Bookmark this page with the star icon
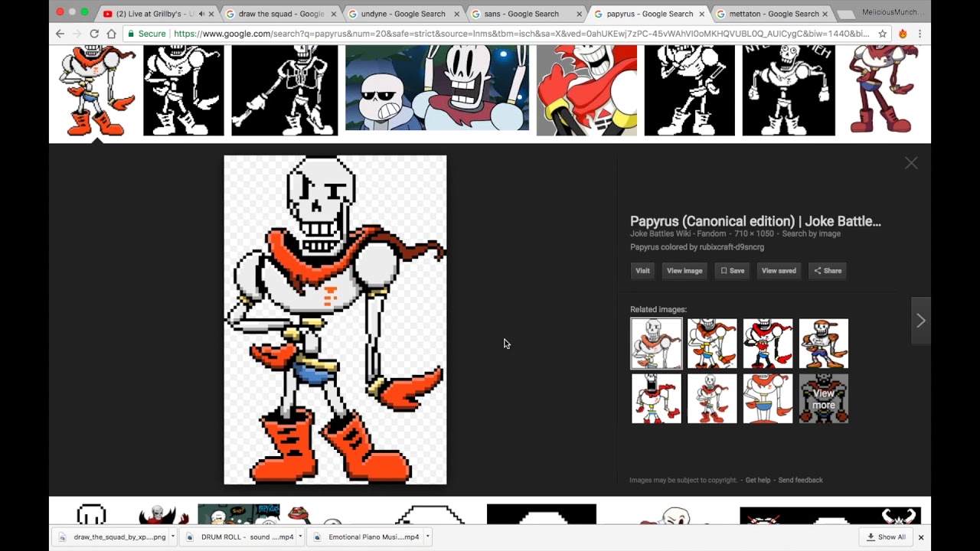This screenshot has height=551, width=980. [x=883, y=34]
